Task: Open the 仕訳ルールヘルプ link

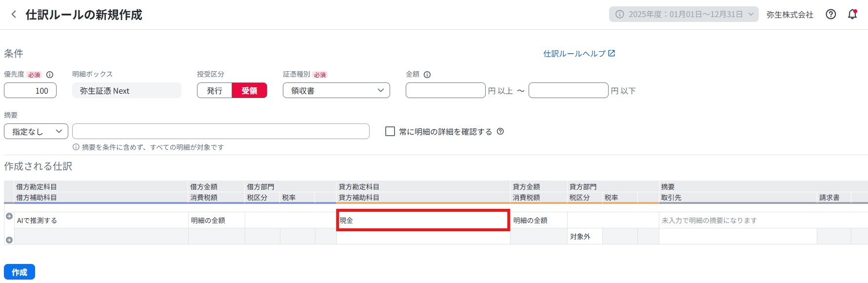Action: coord(579,54)
